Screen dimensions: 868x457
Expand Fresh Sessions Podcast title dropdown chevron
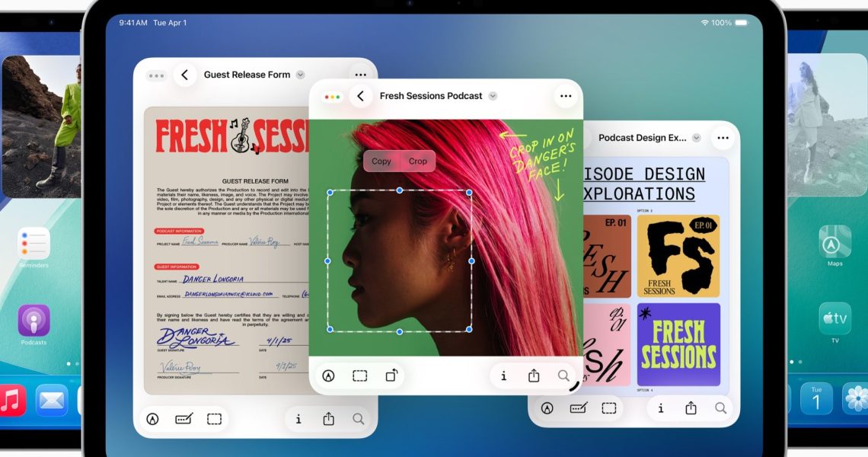point(493,96)
